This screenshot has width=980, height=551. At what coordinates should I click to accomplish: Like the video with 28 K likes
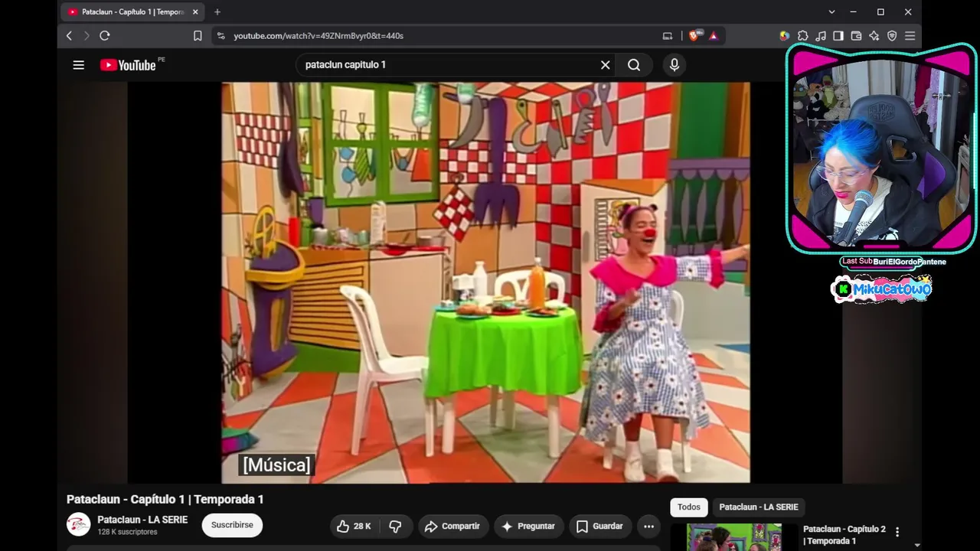pos(354,527)
